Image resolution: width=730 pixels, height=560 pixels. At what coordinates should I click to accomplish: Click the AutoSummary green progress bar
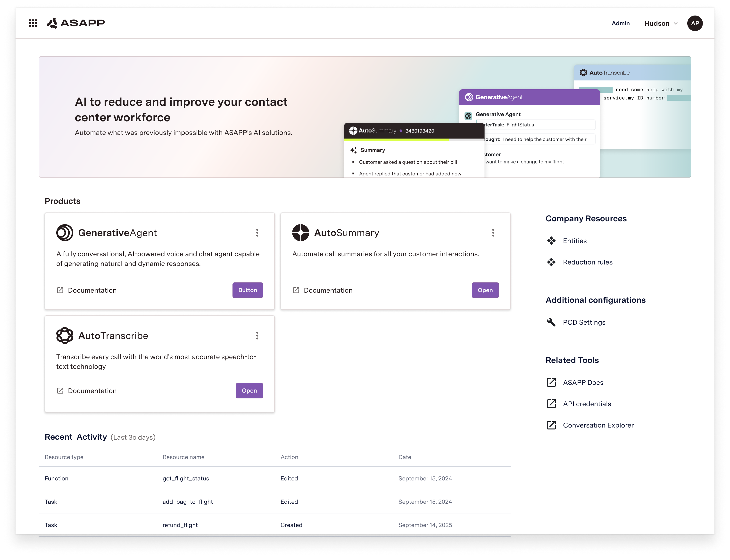pos(397,140)
